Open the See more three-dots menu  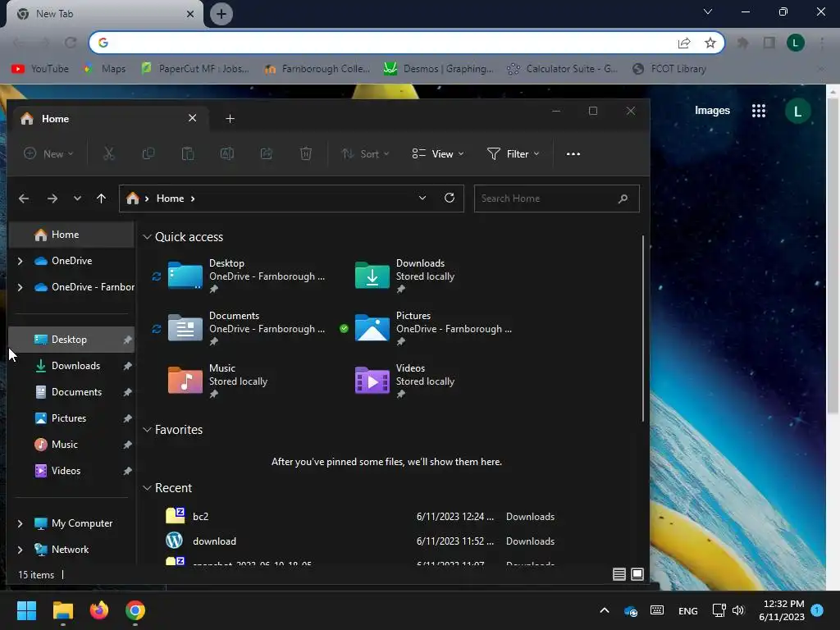coord(573,153)
